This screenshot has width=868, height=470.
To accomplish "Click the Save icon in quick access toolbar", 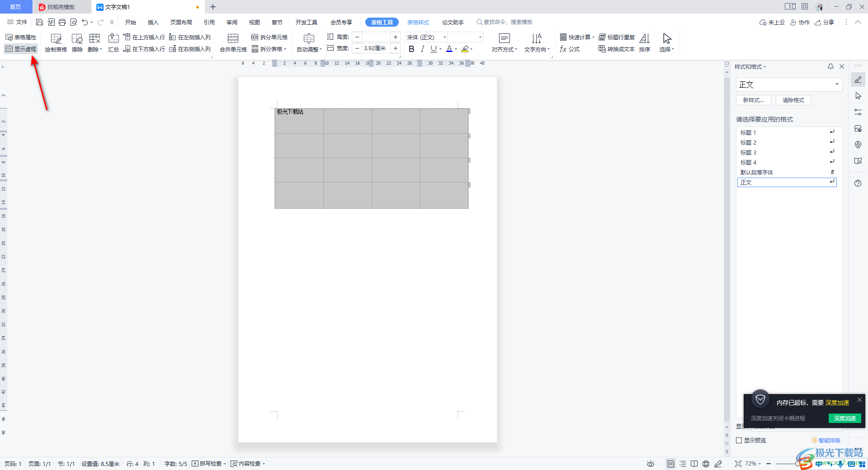I will [39, 22].
